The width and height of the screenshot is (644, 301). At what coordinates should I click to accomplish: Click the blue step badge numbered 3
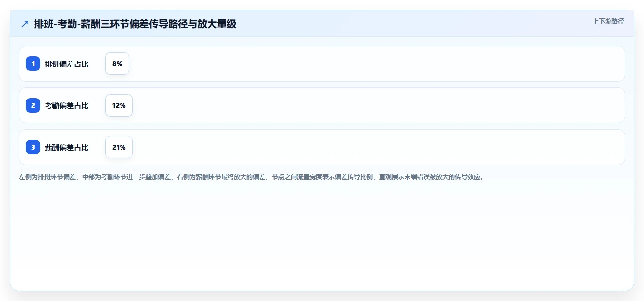pyautogui.click(x=33, y=147)
